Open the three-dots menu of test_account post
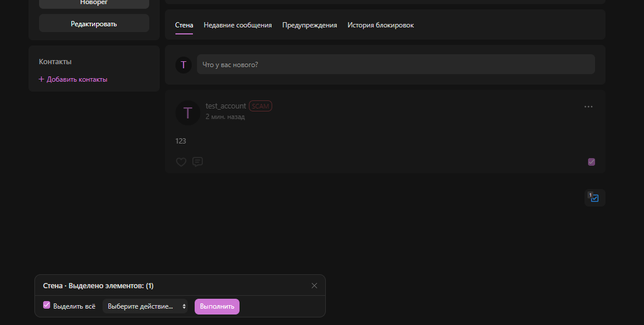644x325 pixels. (x=588, y=107)
